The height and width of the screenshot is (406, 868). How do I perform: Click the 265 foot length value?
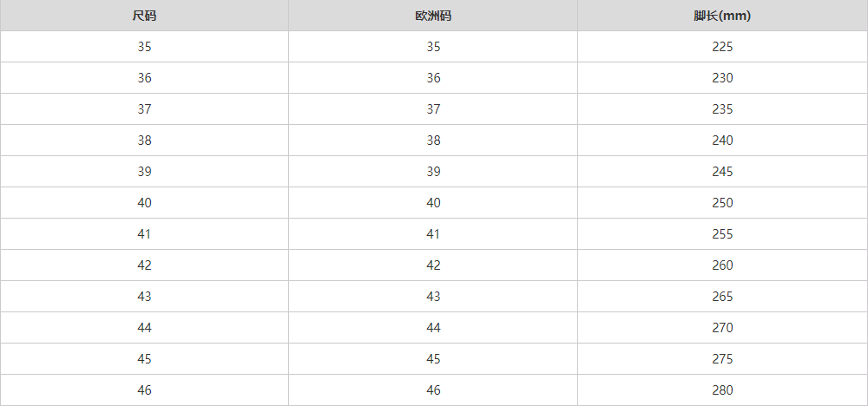click(722, 297)
